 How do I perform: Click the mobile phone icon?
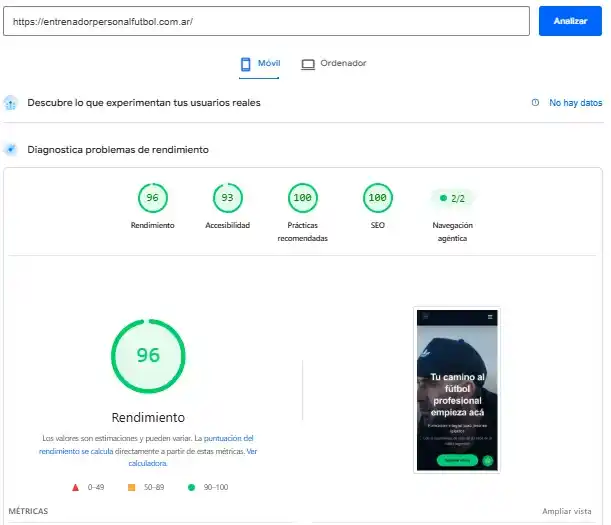coord(245,64)
